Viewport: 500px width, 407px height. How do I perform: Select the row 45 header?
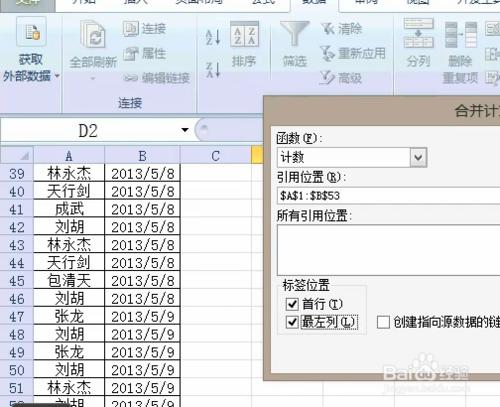point(17,281)
